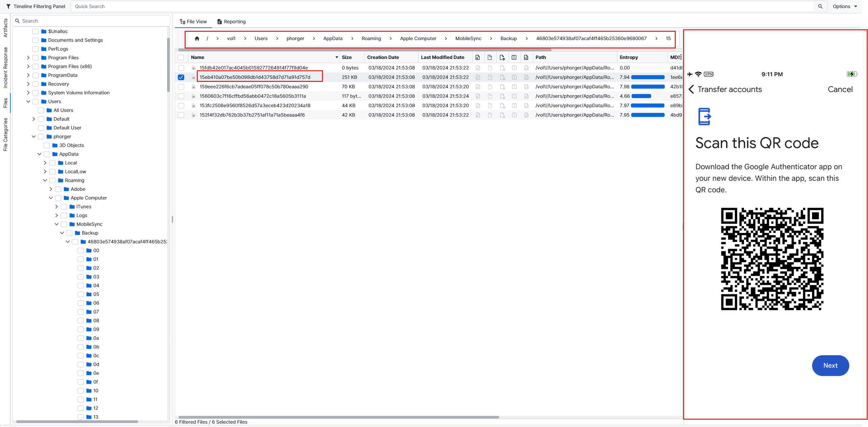Screen dimensions: 868x427
Task: Click file icon of 159eee226f6cb7adeae05ff078c50b780eaaa290
Action: click(193, 87)
